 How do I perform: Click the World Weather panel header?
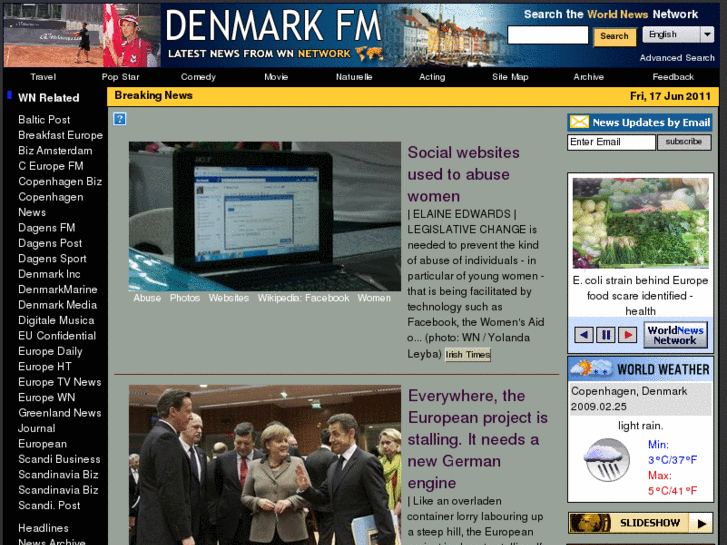pos(640,369)
